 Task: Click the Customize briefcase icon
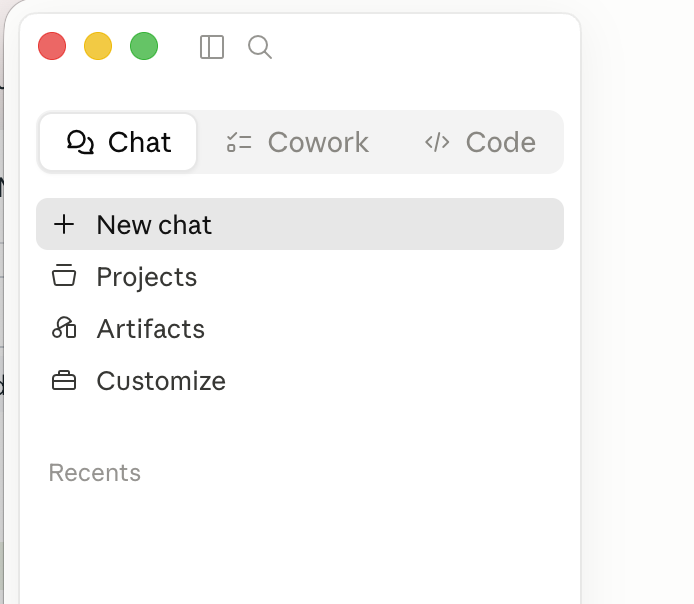click(x=64, y=381)
